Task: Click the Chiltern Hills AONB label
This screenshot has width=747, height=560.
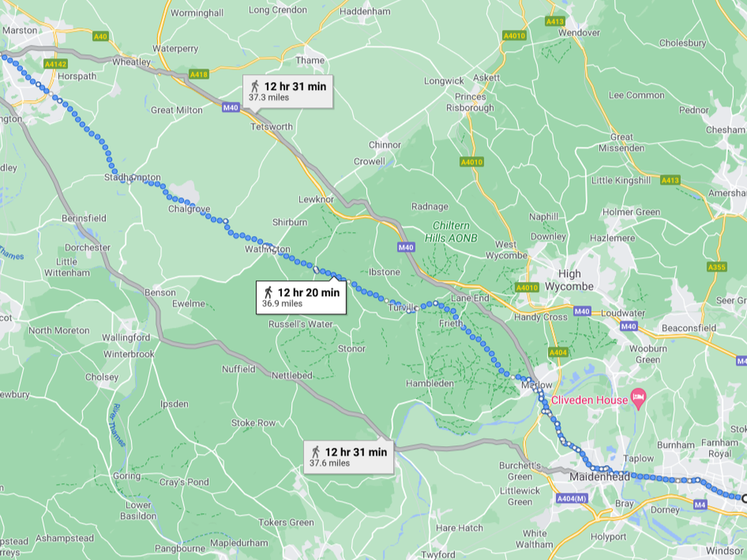Action: point(451,231)
